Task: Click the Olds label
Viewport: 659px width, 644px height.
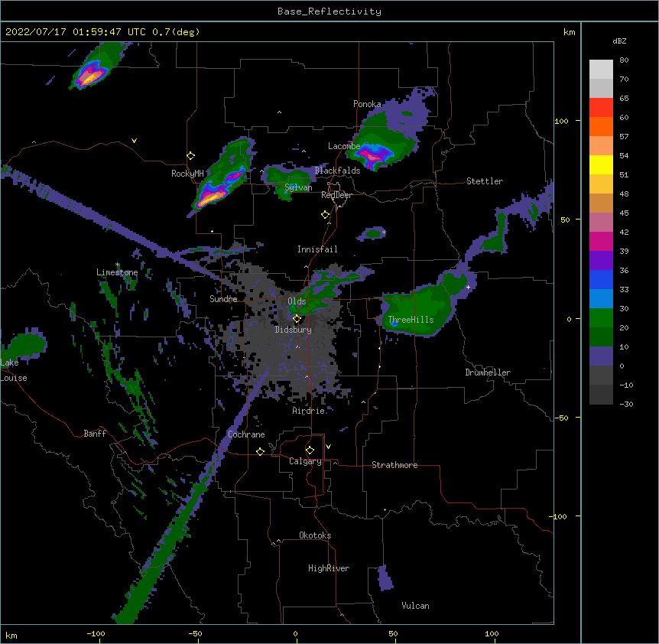Action: [x=297, y=301]
